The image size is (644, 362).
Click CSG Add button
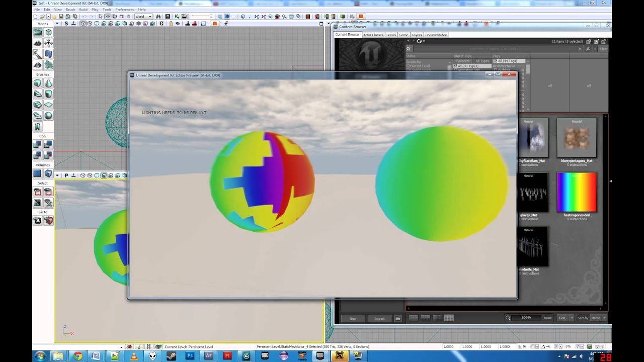tap(38, 144)
